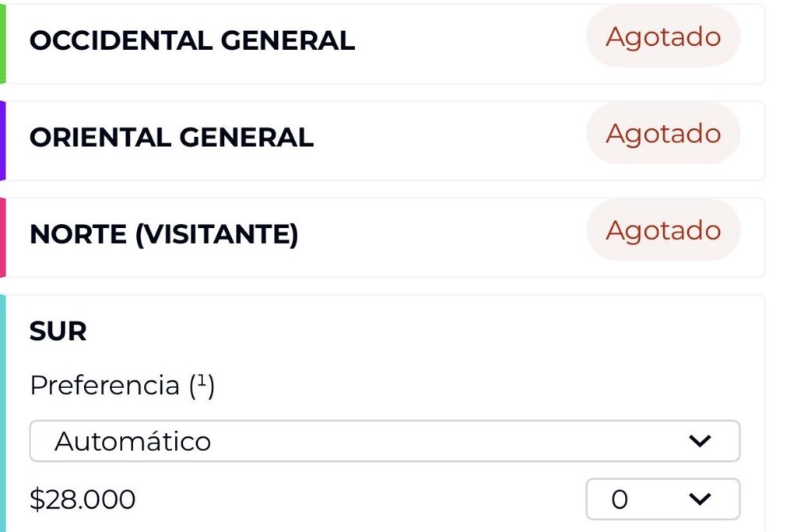Viewport: 797px width, 532px height.
Task: Open the ticket quantity dropdown arrow
Action: click(700, 499)
